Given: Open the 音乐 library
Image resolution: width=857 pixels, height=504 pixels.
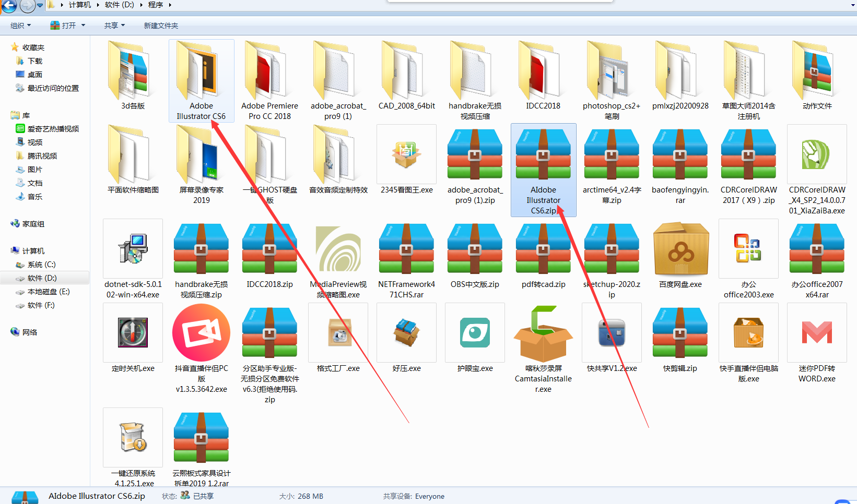Looking at the screenshot, I should point(35,197).
